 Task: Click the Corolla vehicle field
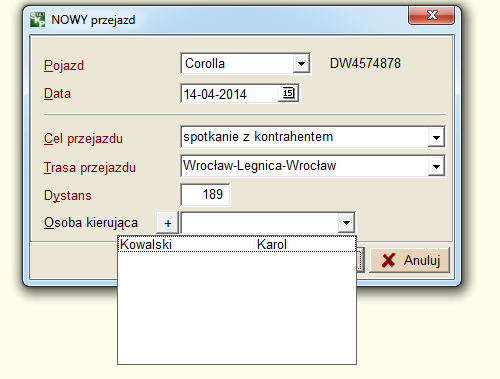[237, 63]
